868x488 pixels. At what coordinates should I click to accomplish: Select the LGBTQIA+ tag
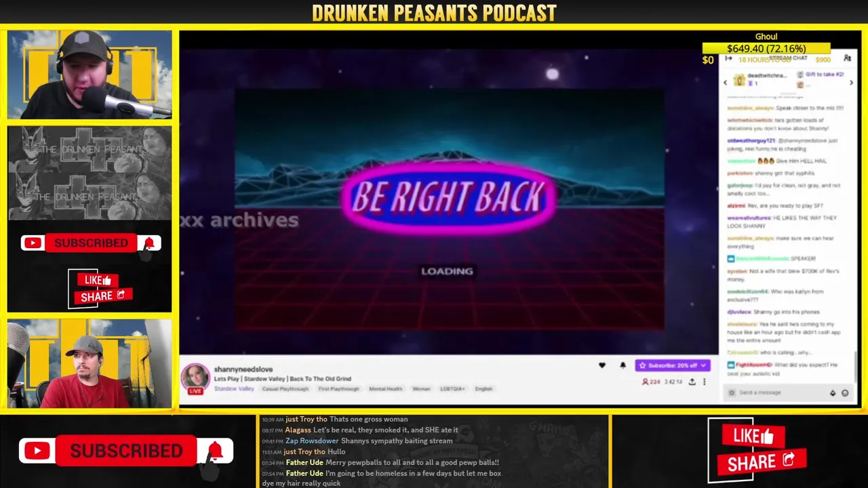tap(452, 389)
